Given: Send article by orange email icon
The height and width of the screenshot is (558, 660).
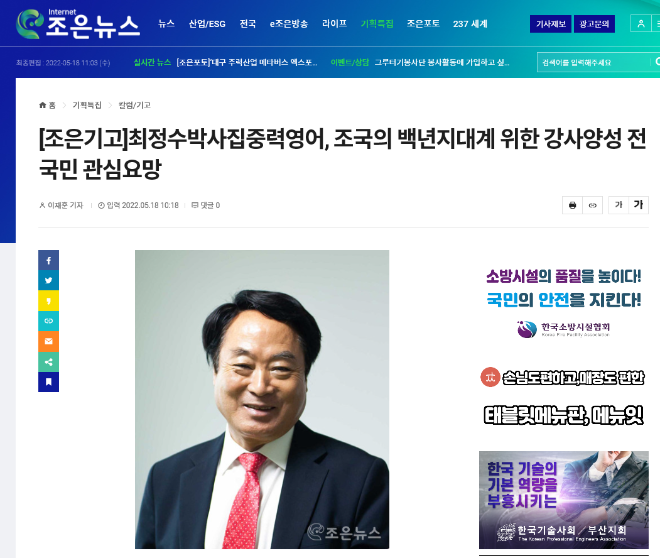Looking at the screenshot, I should [48, 341].
